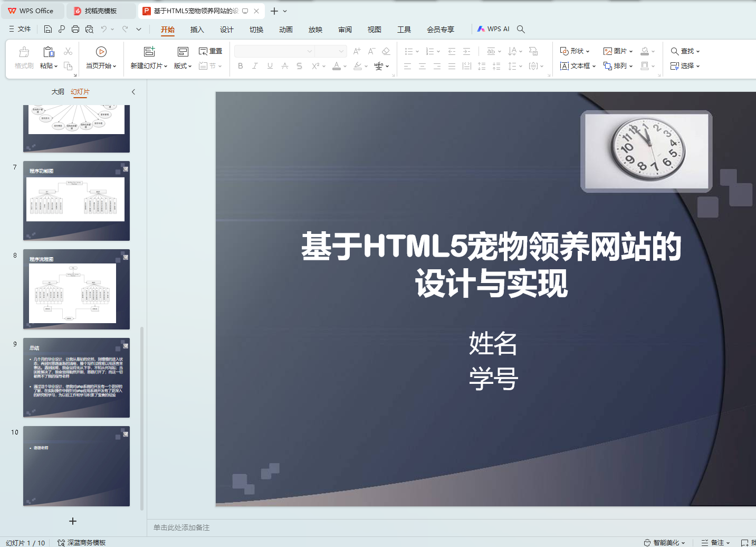The height and width of the screenshot is (547, 756).
Task: Open the Select dropdown
Action: click(685, 66)
